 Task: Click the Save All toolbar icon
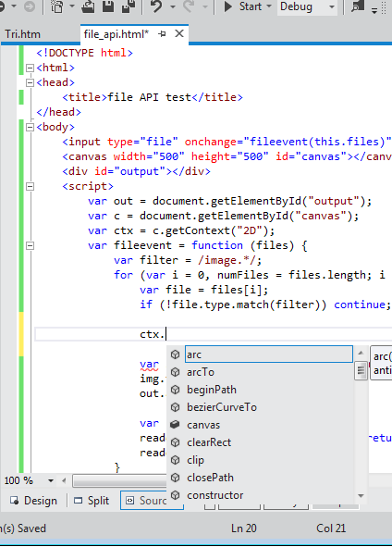click(129, 6)
